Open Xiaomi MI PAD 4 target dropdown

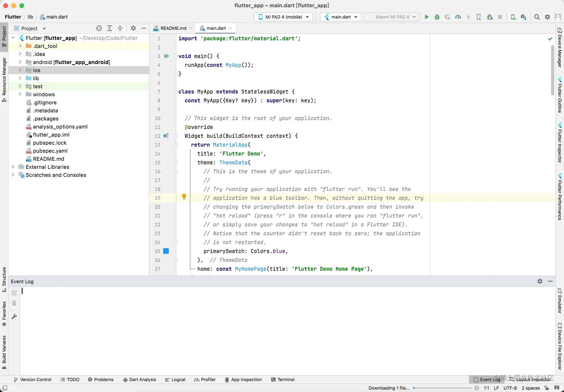[392, 17]
